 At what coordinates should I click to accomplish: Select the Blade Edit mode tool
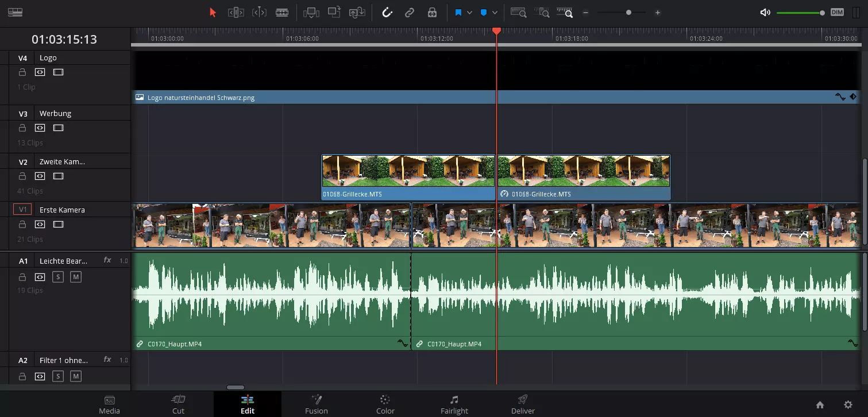click(282, 12)
